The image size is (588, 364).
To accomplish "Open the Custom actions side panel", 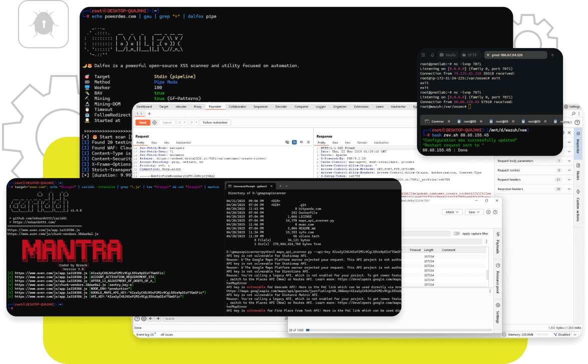I will pos(578,205).
